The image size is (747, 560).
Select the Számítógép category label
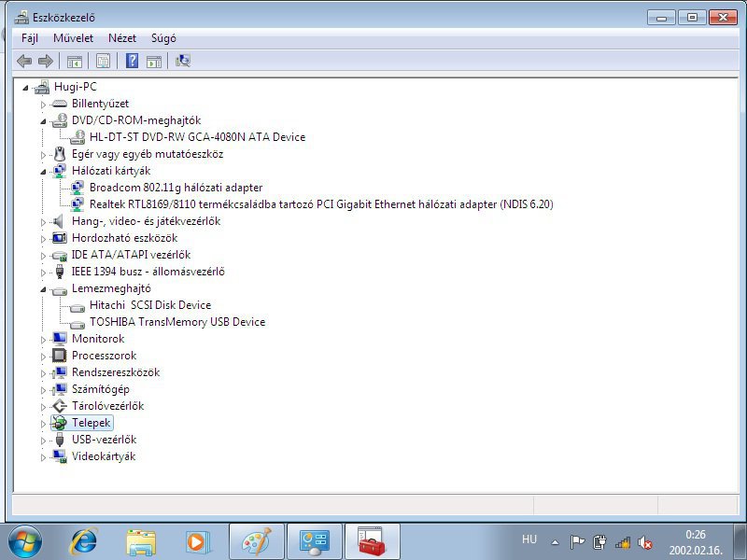coord(101,389)
